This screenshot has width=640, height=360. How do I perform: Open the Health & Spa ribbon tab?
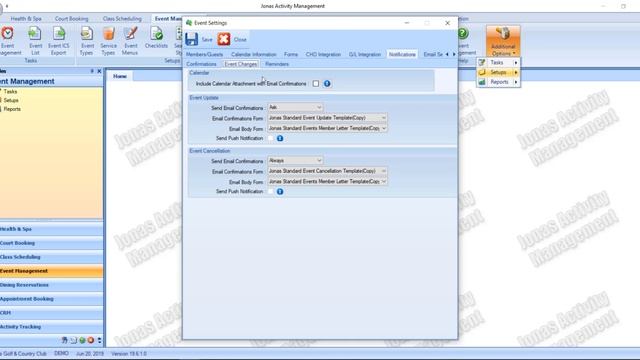tap(26, 19)
